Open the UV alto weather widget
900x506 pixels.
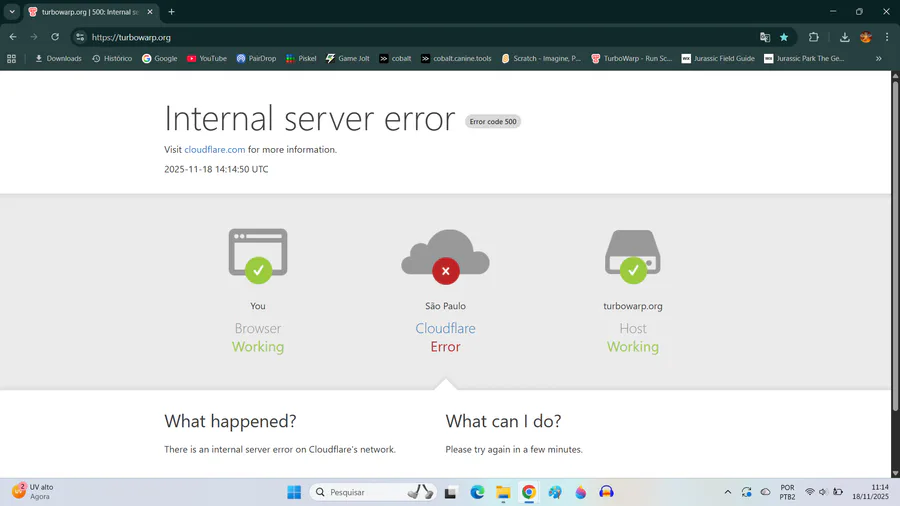point(33,492)
